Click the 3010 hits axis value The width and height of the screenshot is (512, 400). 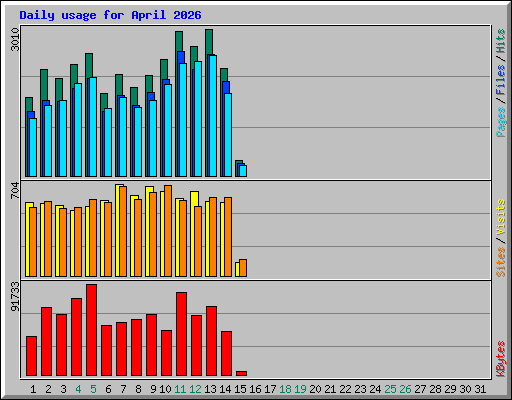pyautogui.click(x=15, y=40)
